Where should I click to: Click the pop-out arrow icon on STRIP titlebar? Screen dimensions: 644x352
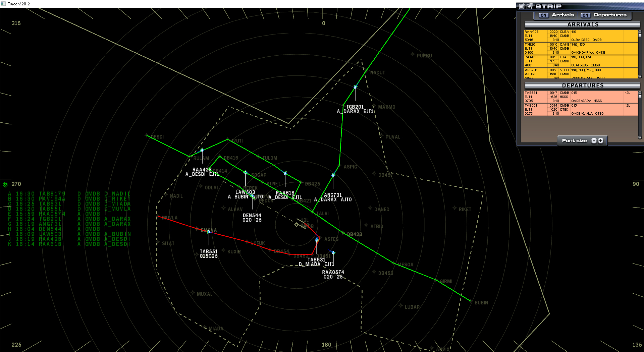(530, 6)
